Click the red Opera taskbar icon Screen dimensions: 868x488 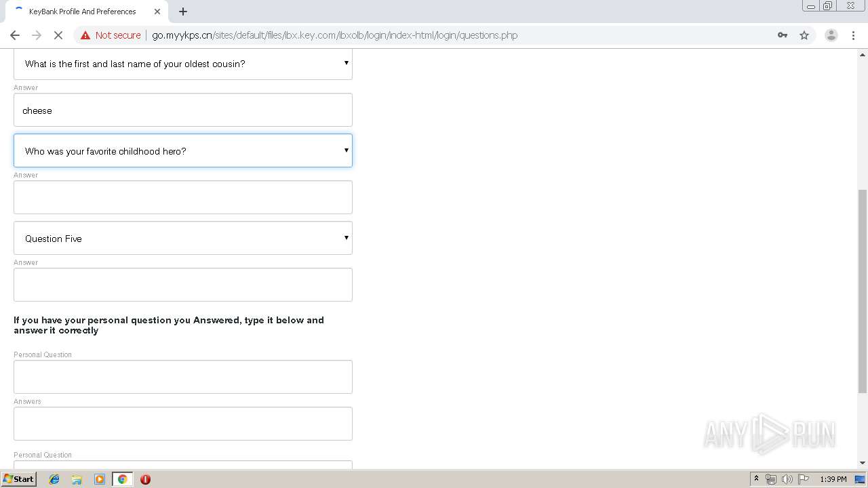coord(145,479)
